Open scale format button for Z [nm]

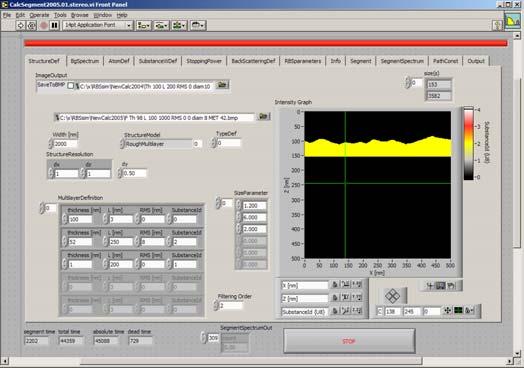(x=357, y=298)
